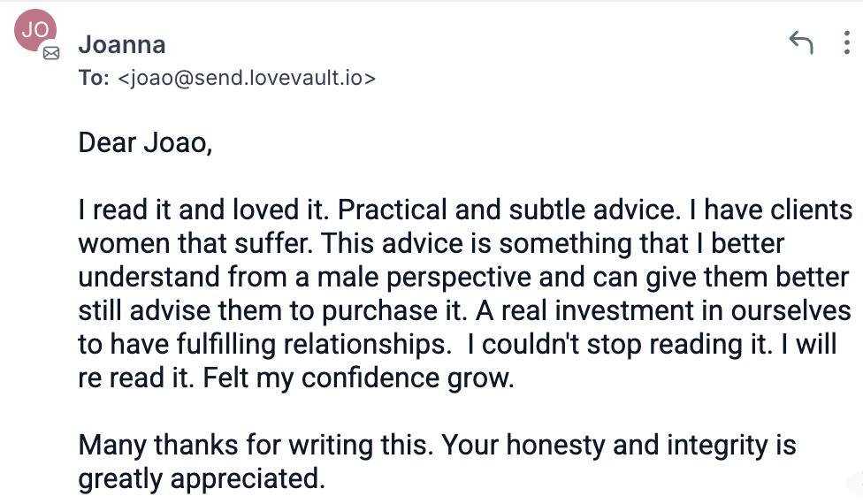This screenshot has height=504, width=863.
Task: Click the pink "JO" sender avatar
Action: tap(34, 30)
